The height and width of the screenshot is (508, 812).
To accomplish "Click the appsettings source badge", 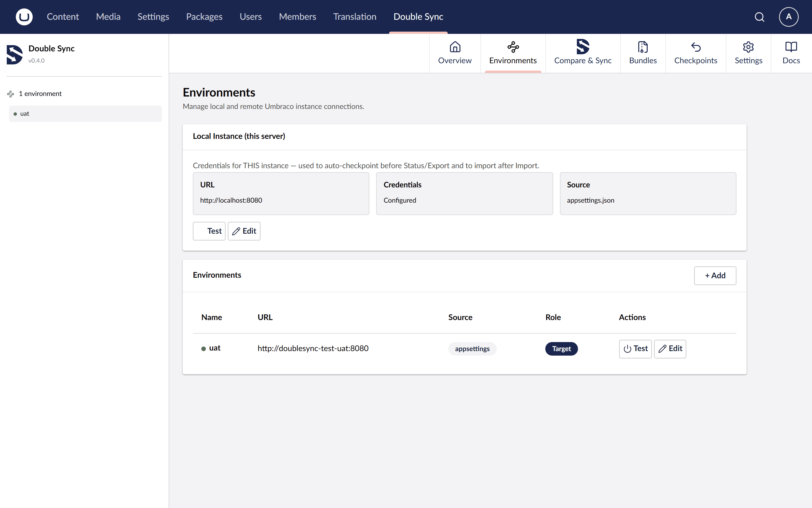I will 472,349.
